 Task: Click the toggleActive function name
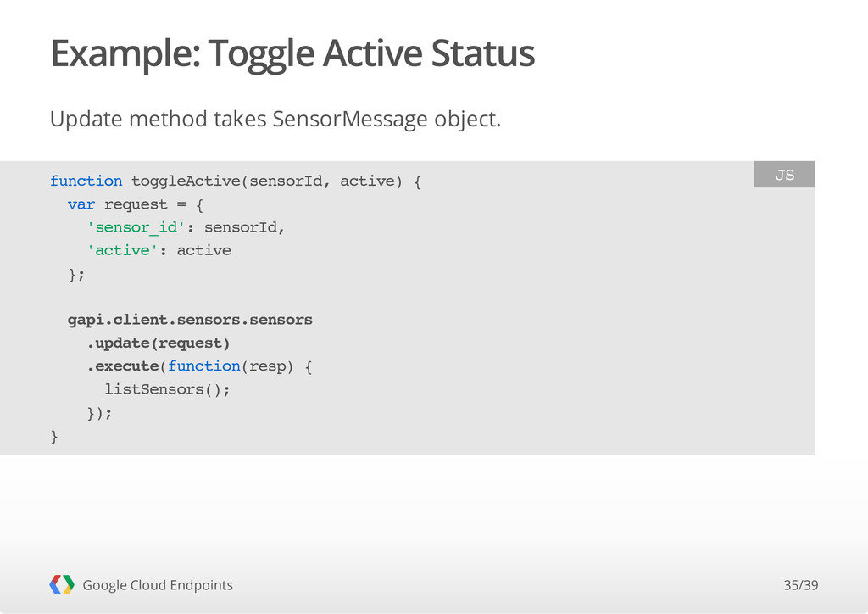pyautogui.click(x=186, y=181)
